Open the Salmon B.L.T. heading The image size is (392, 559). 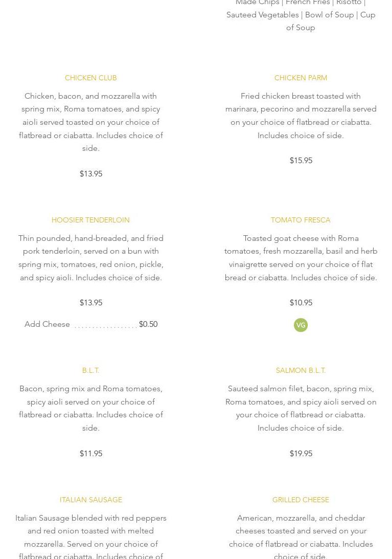pos(301,370)
